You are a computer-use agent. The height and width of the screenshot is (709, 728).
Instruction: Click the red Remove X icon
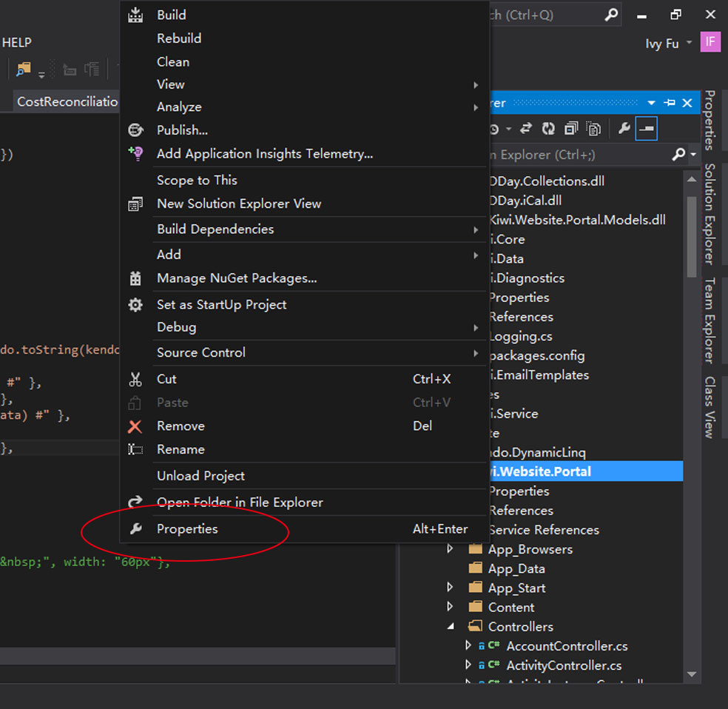coord(135,426)
